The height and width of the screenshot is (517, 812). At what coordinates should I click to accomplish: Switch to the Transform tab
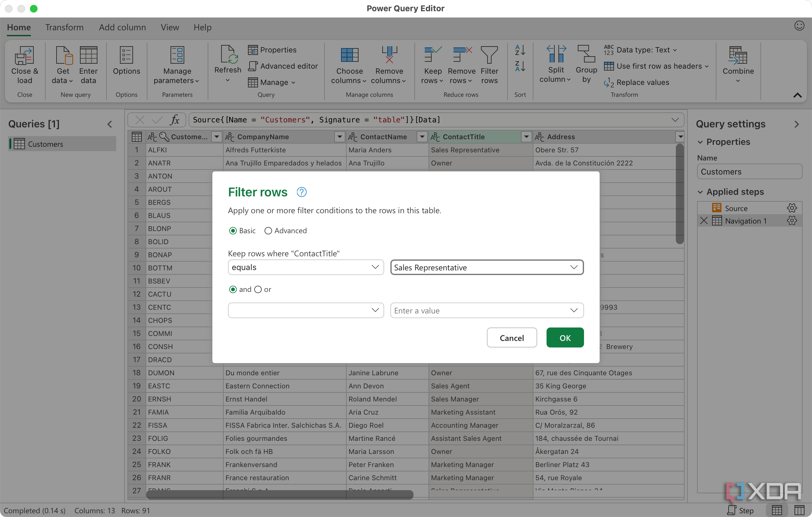(64, 27)
